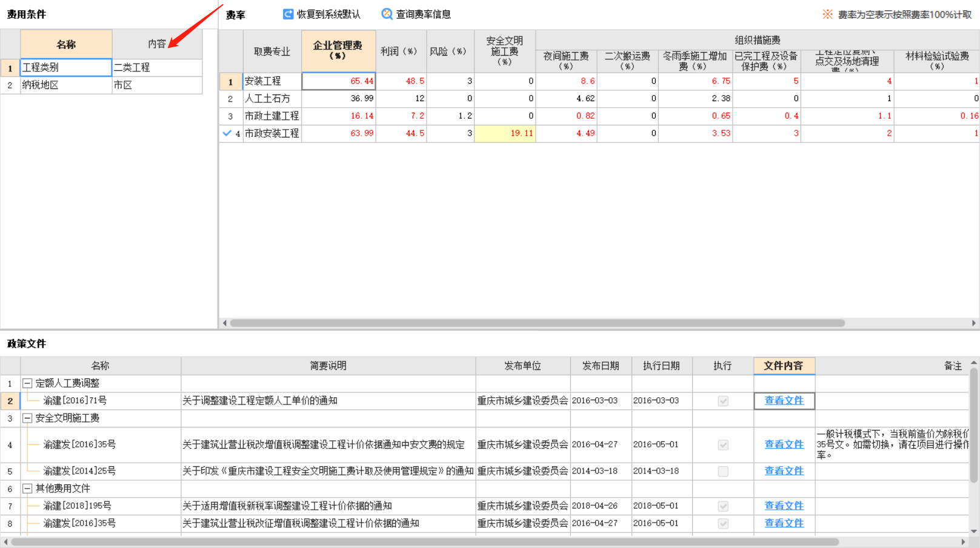Select the 市政安装工程 row cell
The width and height of the screenshot is (980, 548).
(272, 134)
